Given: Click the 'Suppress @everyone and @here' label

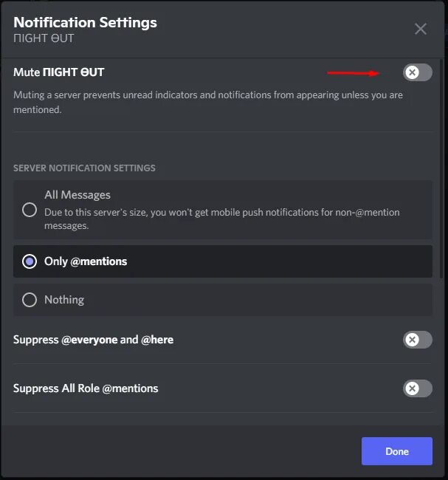Looking at the screenshot, I should click(93, 340).
